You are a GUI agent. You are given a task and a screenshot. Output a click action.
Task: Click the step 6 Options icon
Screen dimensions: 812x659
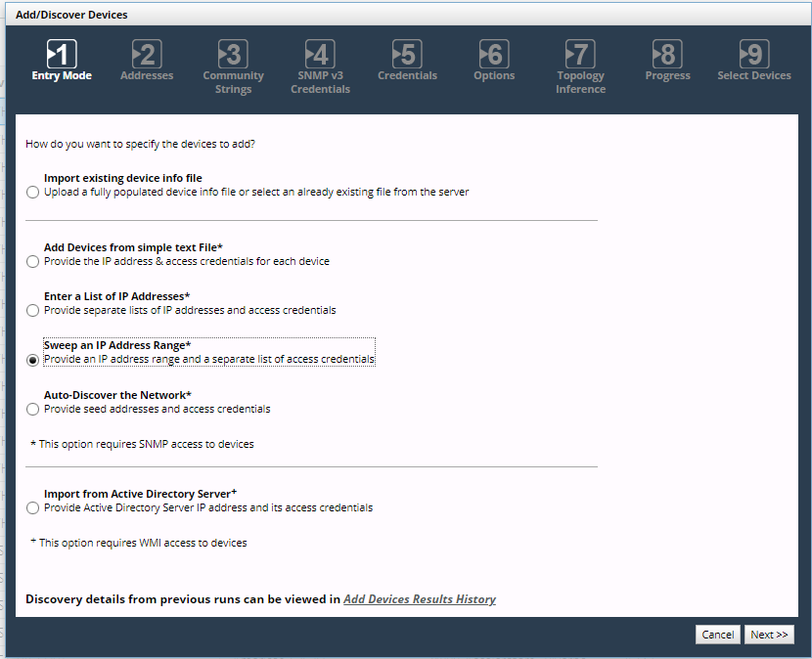click(x=494, y=54)
